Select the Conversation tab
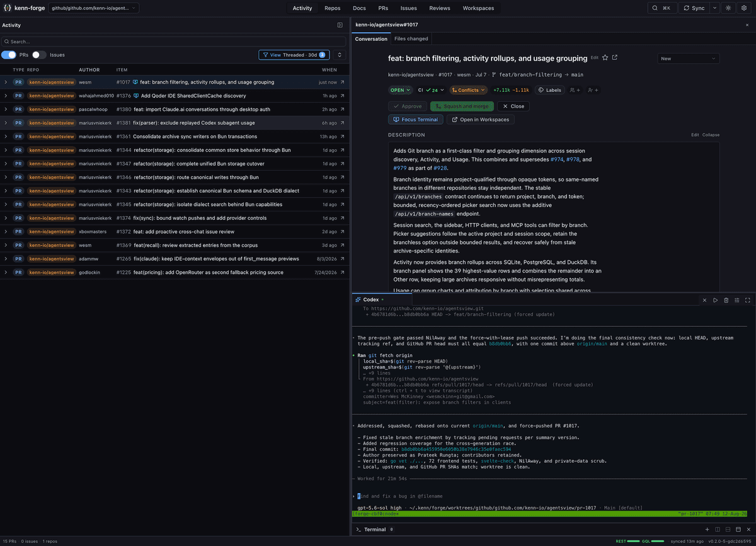This screenshot has width=756, height=546. point(371,39)
